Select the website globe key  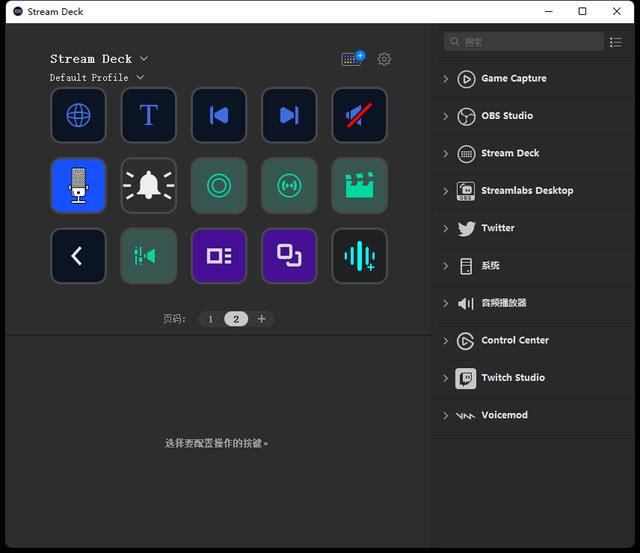coord(78,115)
